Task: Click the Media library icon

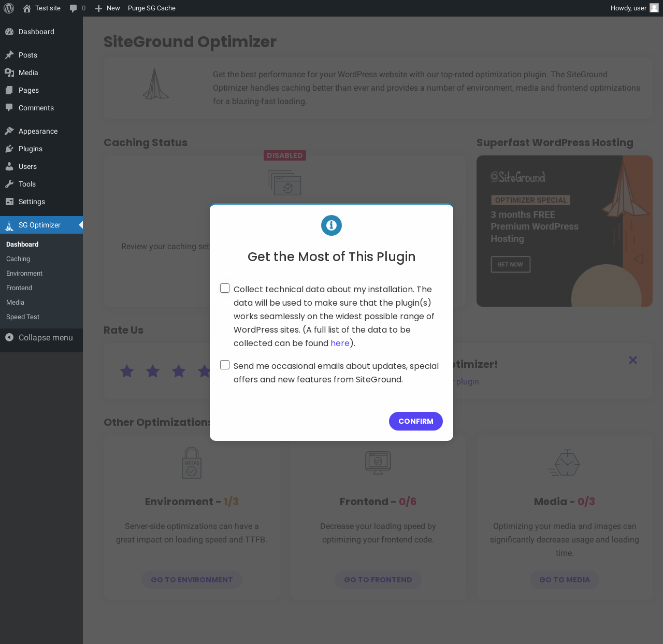Action: pyautogui.click(x=9, y=73)
